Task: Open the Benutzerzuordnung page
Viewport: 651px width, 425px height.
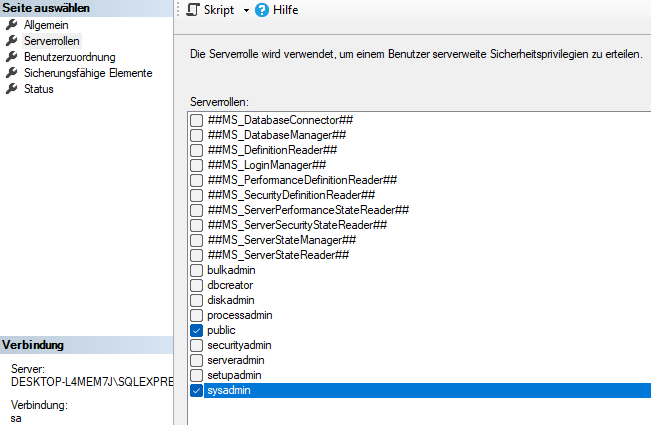Action: 69,57
